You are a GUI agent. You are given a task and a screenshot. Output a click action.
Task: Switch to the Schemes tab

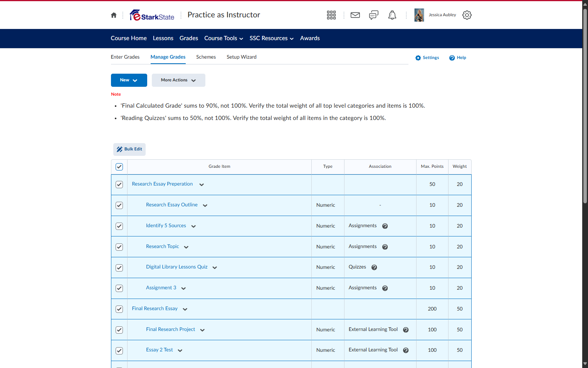pos(206,57)
